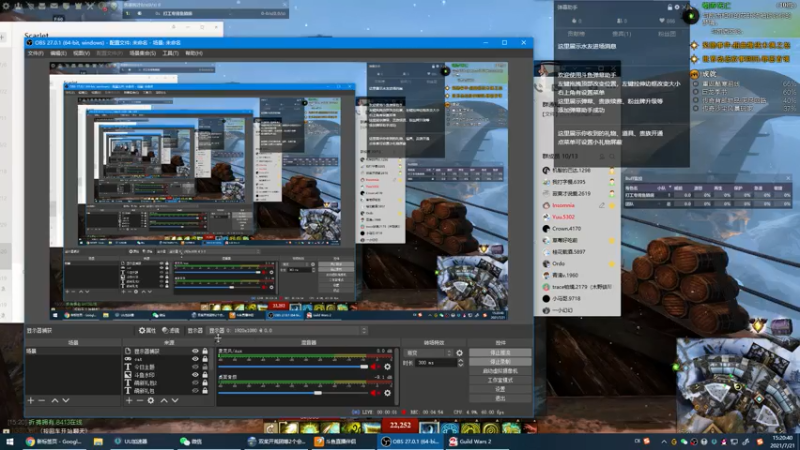Open source properties gear below the sources list
Image resolution: width=800 pixels, height=450 pixels.
151,401
